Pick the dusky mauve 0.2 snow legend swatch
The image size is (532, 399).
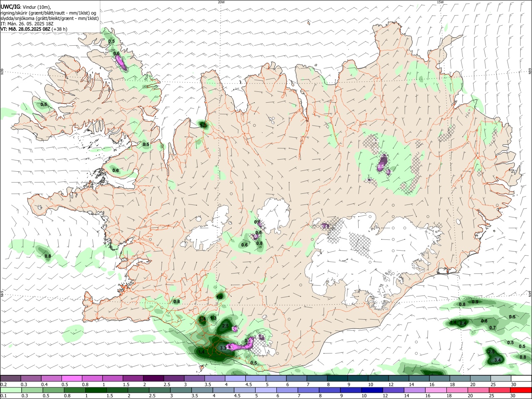tap(11, 378)
